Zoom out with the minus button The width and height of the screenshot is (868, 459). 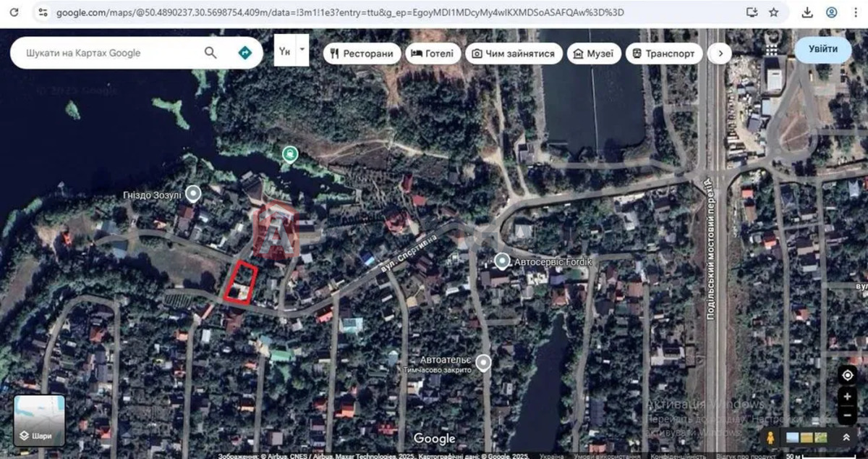pyautogui.click(x=847, y=416)
